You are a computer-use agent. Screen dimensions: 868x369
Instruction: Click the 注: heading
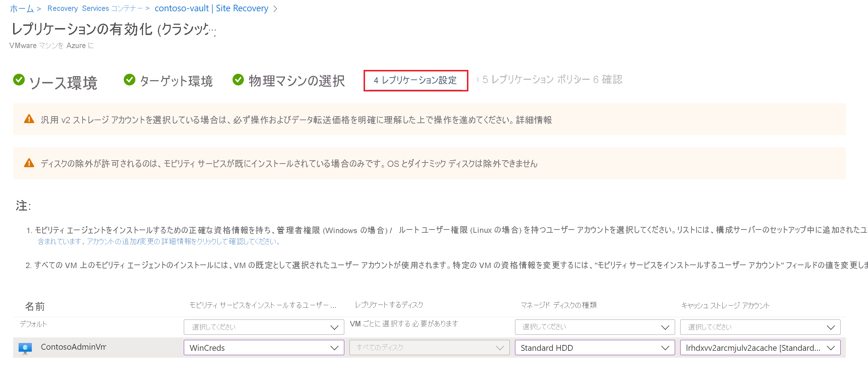pos(24,206)
